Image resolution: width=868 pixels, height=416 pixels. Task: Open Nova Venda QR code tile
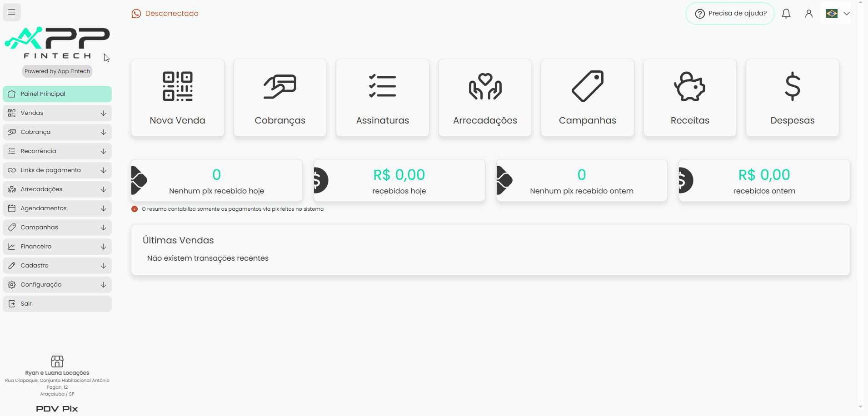178,98
